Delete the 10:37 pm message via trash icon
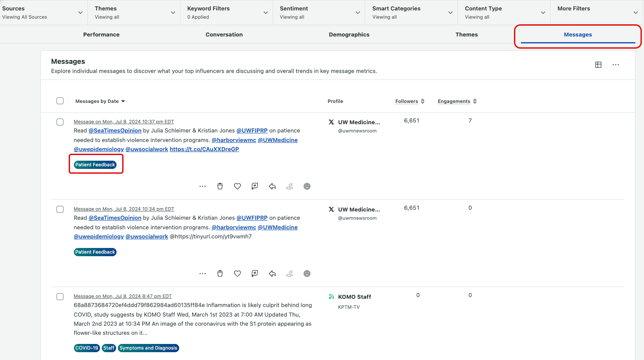Image resolution: width=644 pixels, height=360 pixels. (220, 186)
